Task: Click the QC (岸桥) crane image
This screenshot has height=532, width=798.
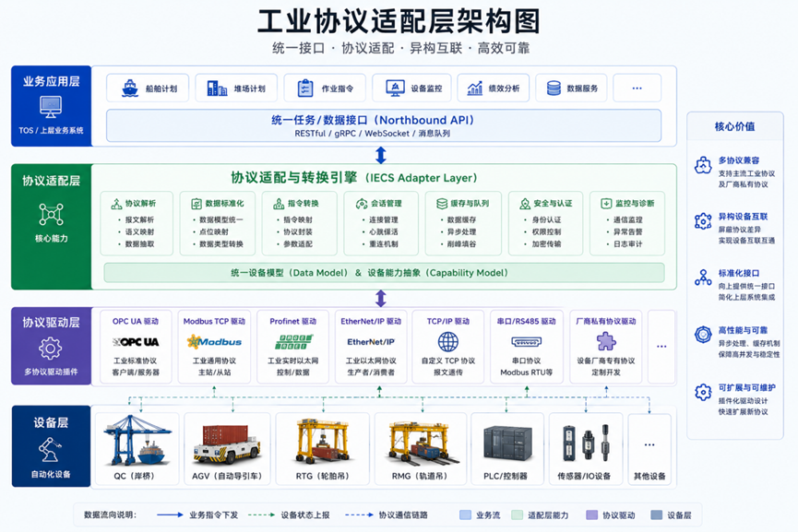Action: coord(137,441)
